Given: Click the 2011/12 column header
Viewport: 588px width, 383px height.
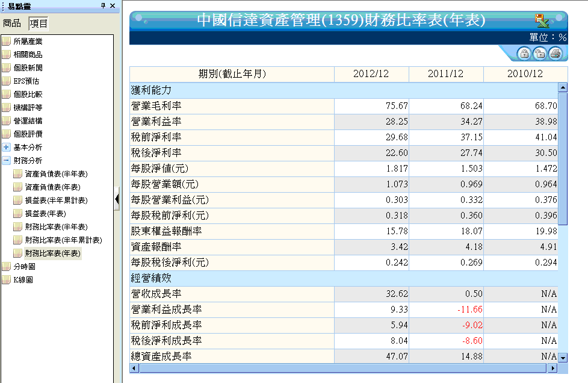Looking at the screenshot, I should (446, 74).
